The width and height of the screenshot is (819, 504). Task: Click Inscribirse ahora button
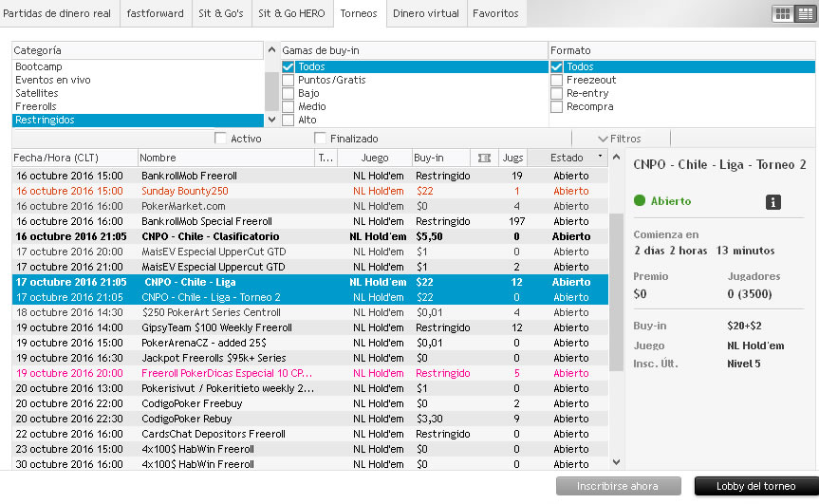pyautogui.click(x=617, y=486)
